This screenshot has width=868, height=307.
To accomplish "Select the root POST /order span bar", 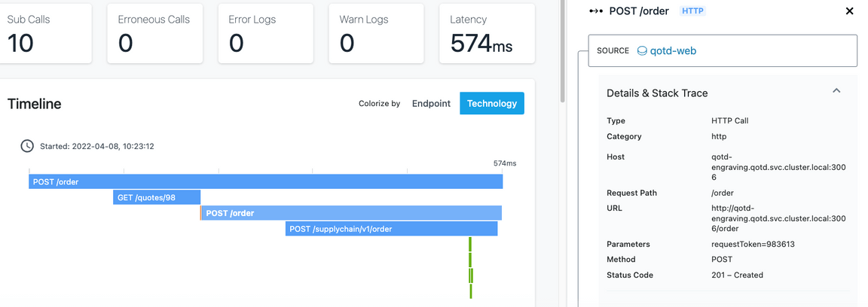I will (266, 181).
